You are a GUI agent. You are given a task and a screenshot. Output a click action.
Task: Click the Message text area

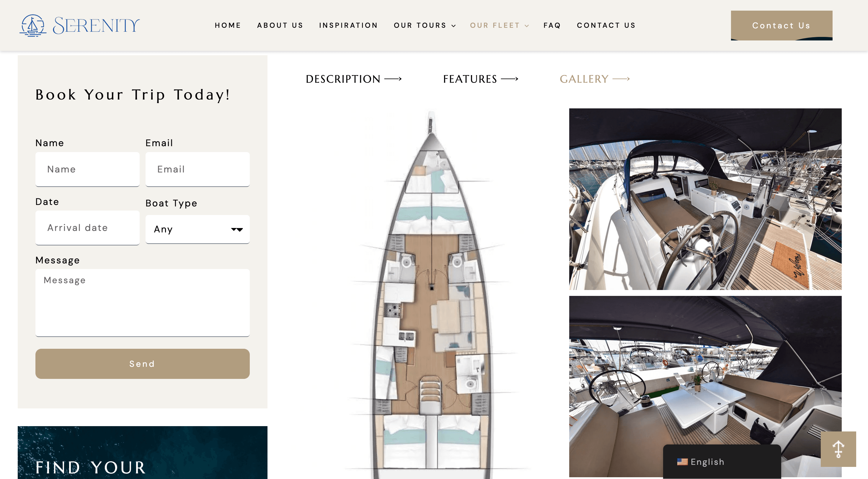coord(143,303)
